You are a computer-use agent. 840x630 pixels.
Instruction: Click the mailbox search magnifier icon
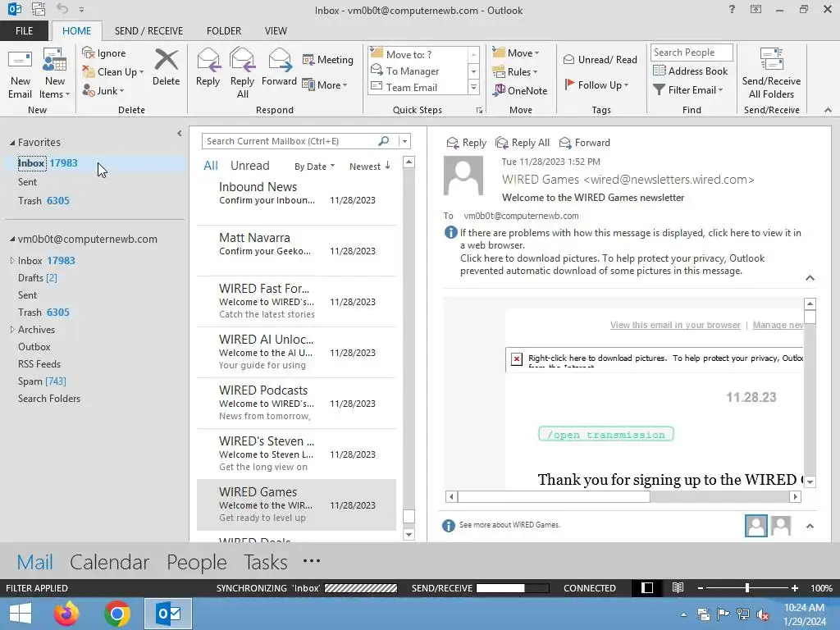tap(384, 141)
